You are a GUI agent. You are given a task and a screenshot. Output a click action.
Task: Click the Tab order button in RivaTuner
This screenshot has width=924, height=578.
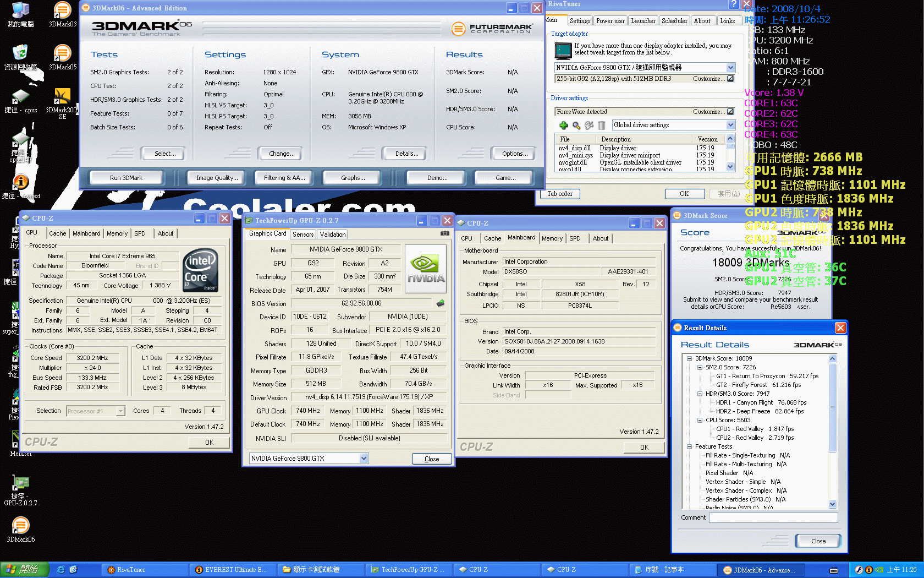point(560,194)
